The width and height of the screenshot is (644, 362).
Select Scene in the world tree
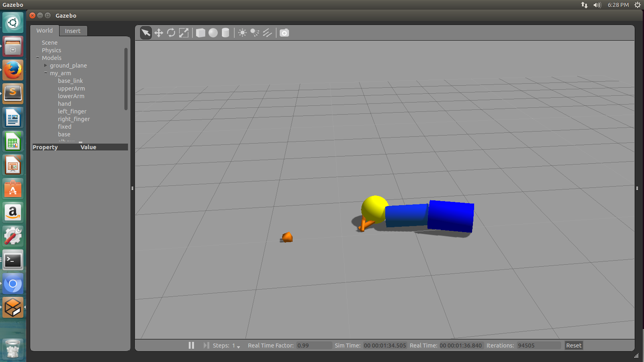tap(50, 43)
